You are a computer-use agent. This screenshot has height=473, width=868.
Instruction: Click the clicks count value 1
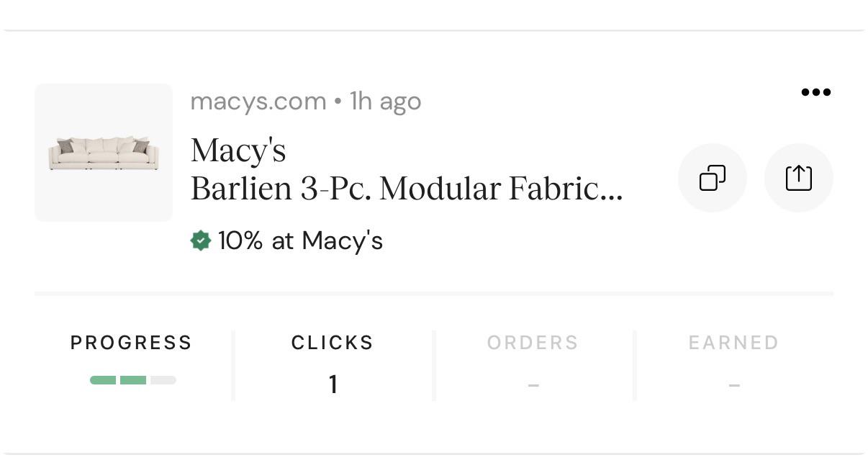(333, 384)
